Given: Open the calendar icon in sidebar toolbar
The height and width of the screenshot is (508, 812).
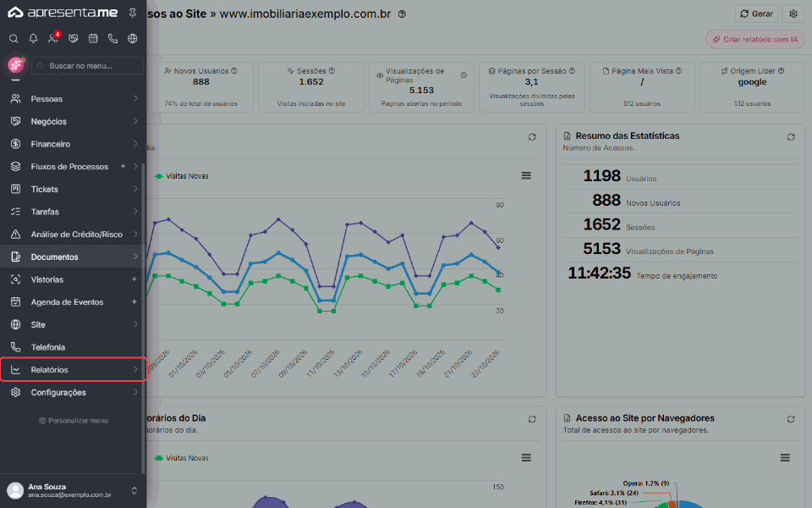Looking at the screenshot, I should 93,38.
